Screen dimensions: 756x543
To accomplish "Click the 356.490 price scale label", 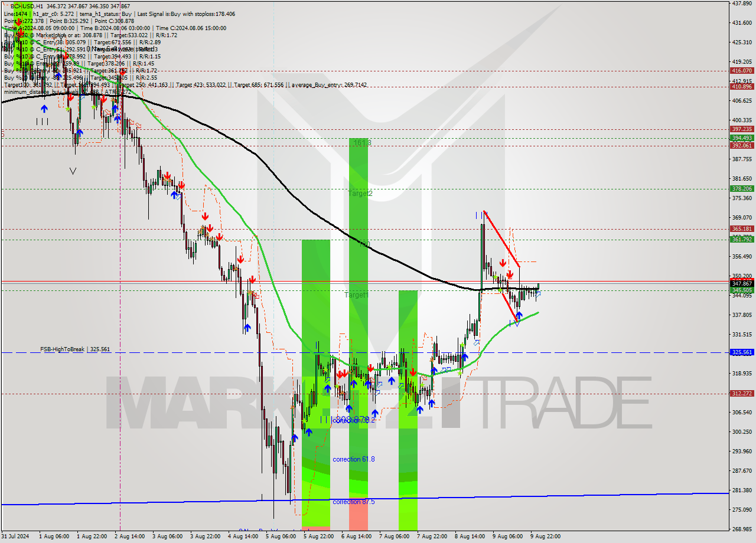I will [x=742, y=256].
